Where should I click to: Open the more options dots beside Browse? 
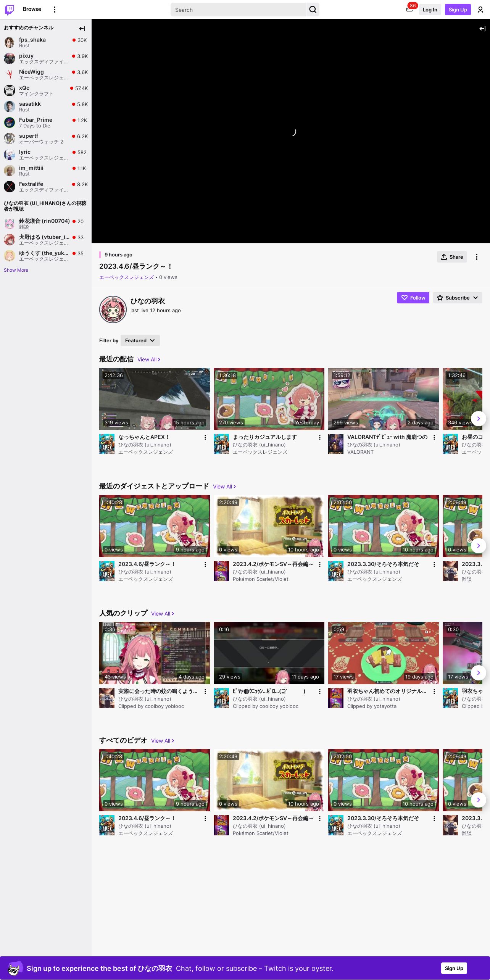click(55, 10)
